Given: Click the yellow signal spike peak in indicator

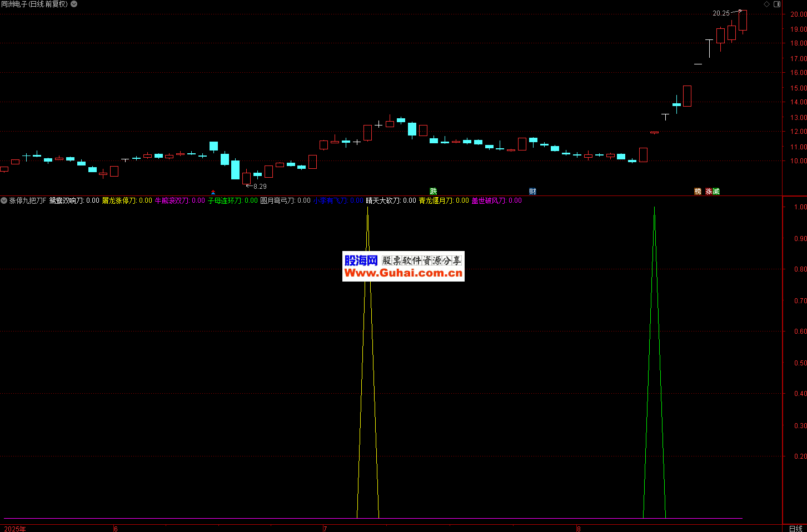Looking at the screenshot, I should [367, 209].
